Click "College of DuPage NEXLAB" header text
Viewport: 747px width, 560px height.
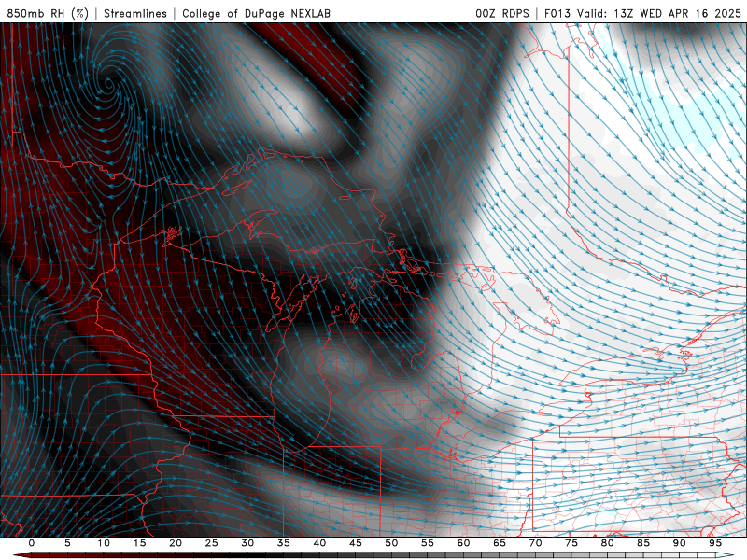(x=256, y=13)
